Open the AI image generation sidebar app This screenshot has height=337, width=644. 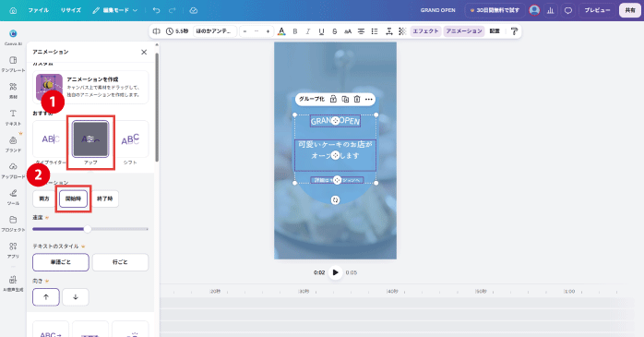[13, 283]
